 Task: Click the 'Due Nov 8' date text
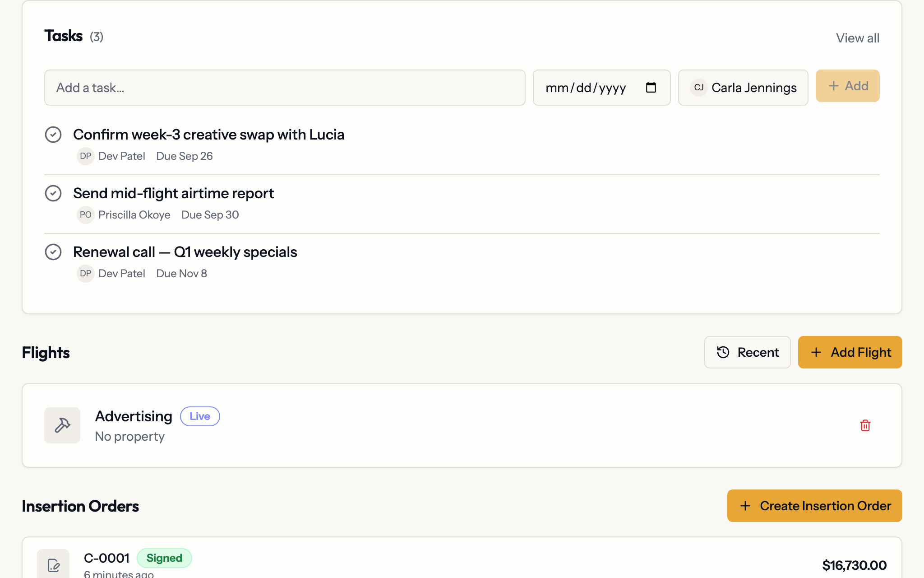(x=181, y=274)
